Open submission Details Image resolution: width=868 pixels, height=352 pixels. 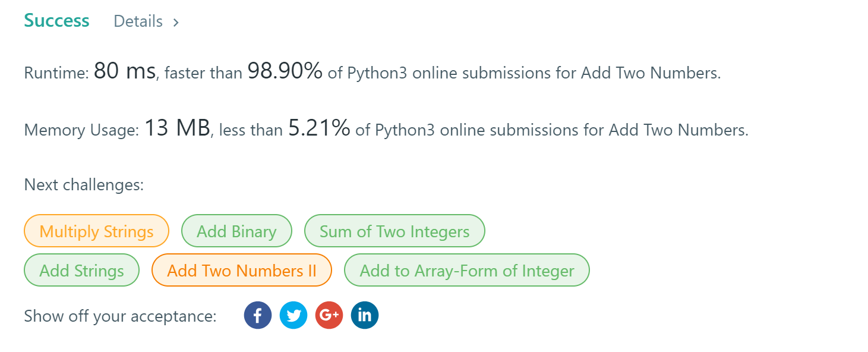point(138,21)
